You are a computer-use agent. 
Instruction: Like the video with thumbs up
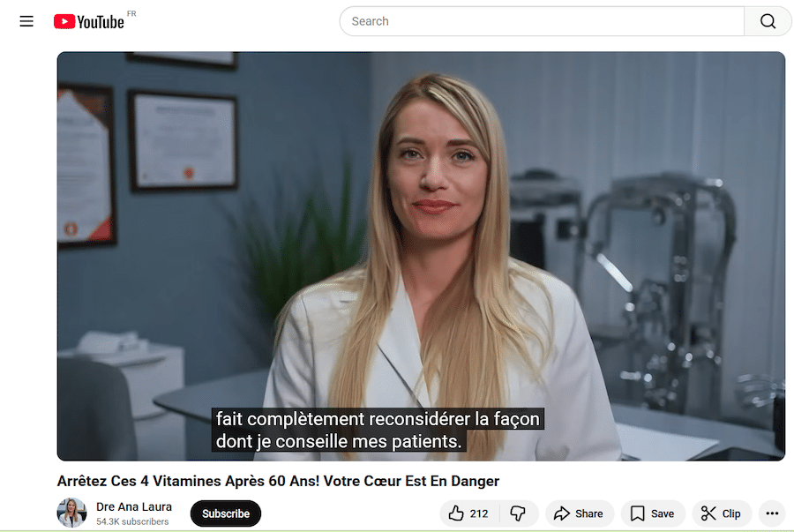(x=456, y=513)
